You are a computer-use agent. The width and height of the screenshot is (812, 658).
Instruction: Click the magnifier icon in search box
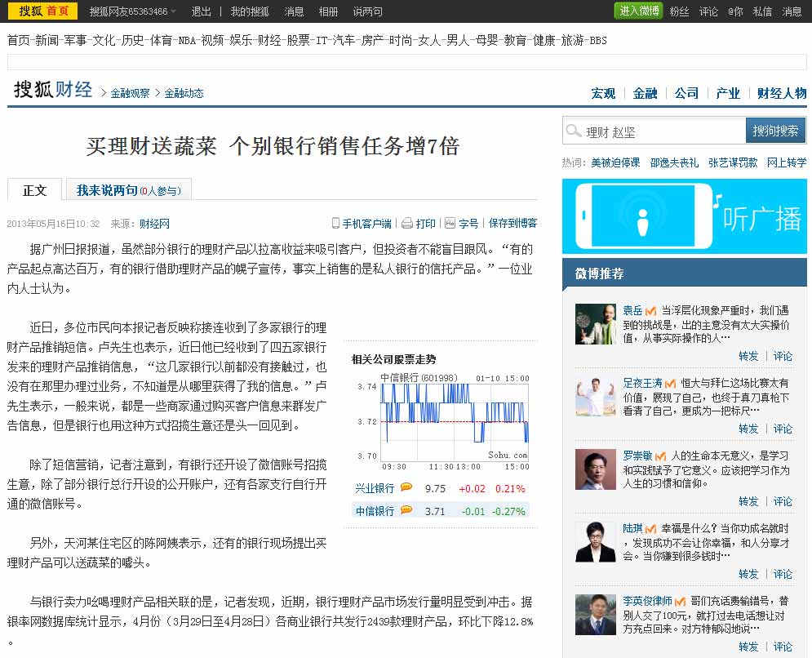click(x=573, y=131)
